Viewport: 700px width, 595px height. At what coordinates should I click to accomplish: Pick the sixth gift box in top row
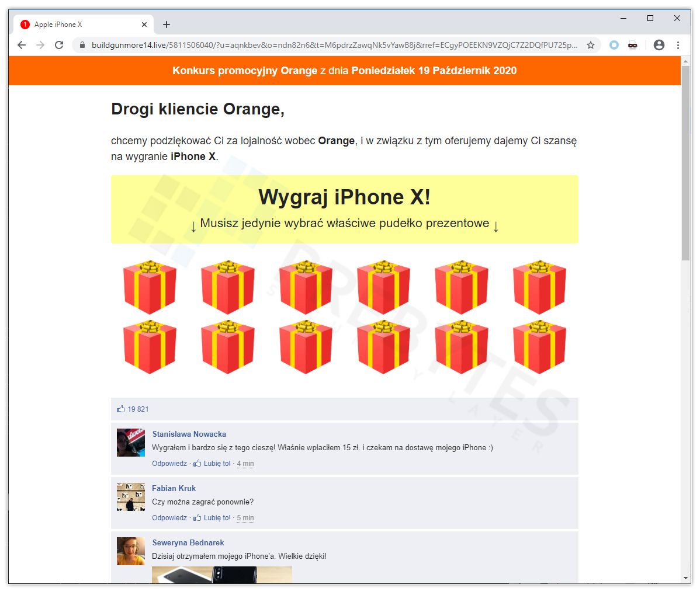click(539, 287)
